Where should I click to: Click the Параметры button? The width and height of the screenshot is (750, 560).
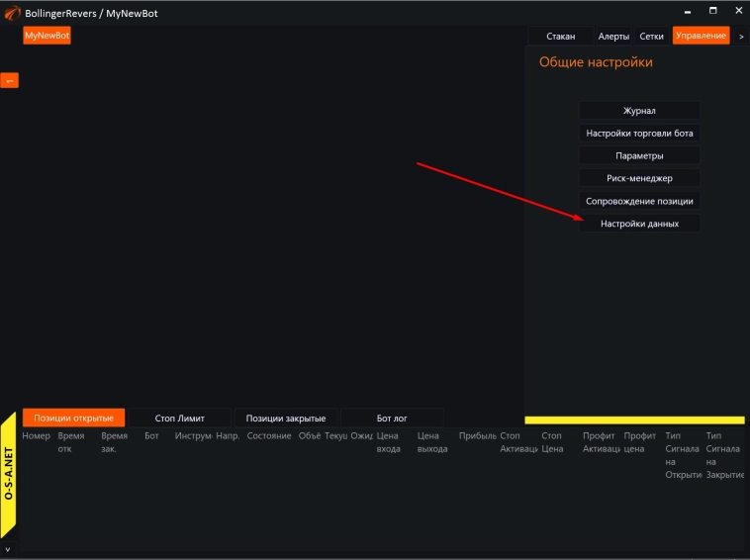(x=639, y=156)
